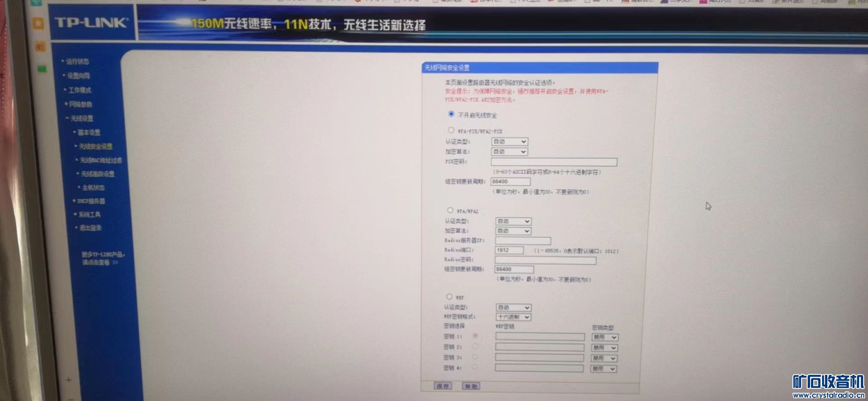Follow the 更多TP-LINK产品 请点击查看 link
The width and height of the screenshot is (868, 401).
coord(103,258)
